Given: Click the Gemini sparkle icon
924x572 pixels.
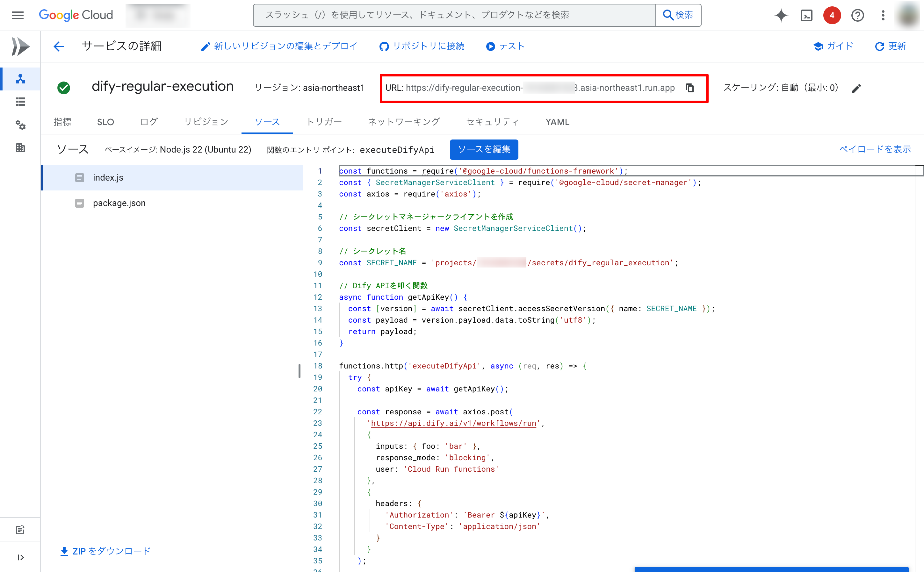Looking at the screenshot, I should click(x=781, y=15).
